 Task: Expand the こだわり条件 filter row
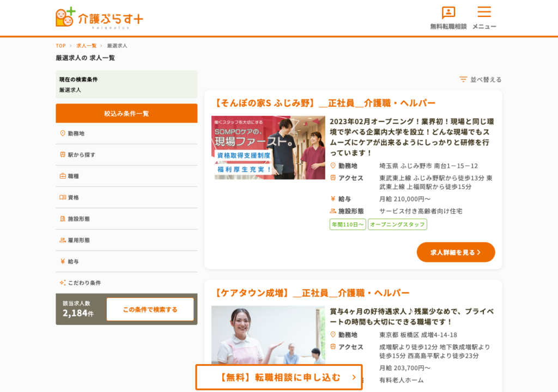pyautogui.click(x=126, y=283)
